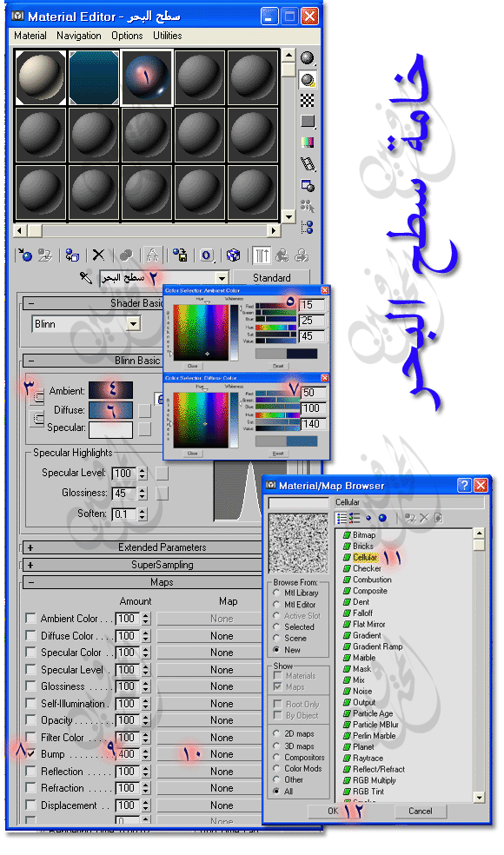Enable the Ambient Color map checkbox
This screenshot has height=855, width=504.
31,619
